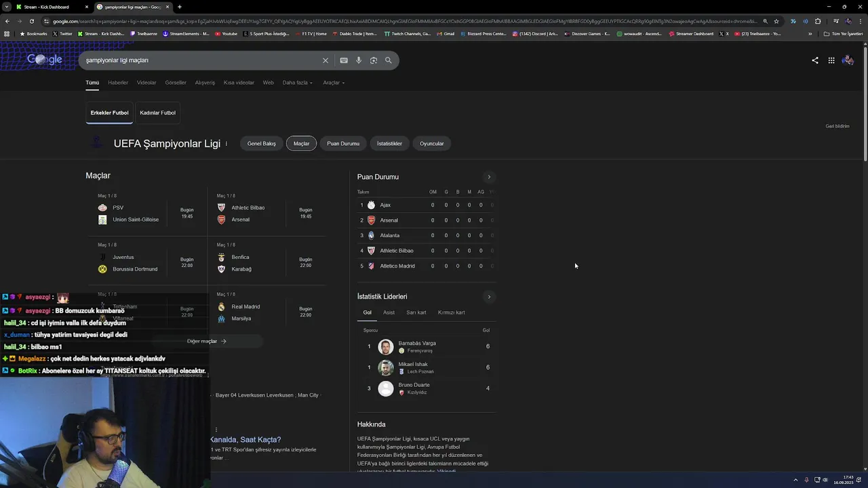The width and height of the screenshot is (868, 488).
Task: Select the İstatistikler chip
Action: point(389,144)
